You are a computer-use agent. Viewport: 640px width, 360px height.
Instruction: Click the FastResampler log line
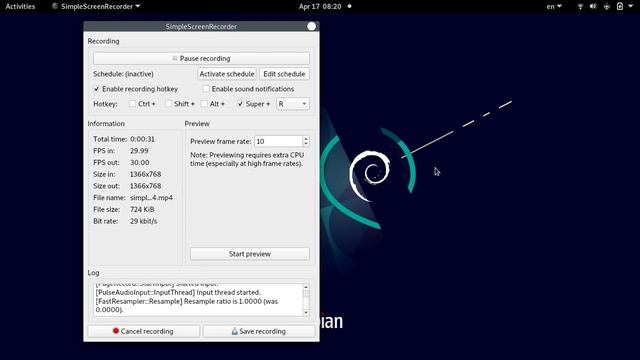pyautogui.click(x=187, y=305)
